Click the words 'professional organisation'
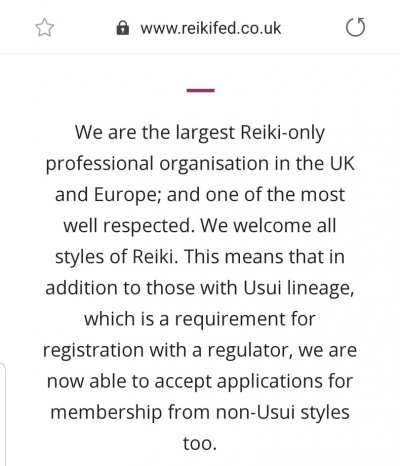This screenshot has height=466, width=400. (x=157, y=164)
